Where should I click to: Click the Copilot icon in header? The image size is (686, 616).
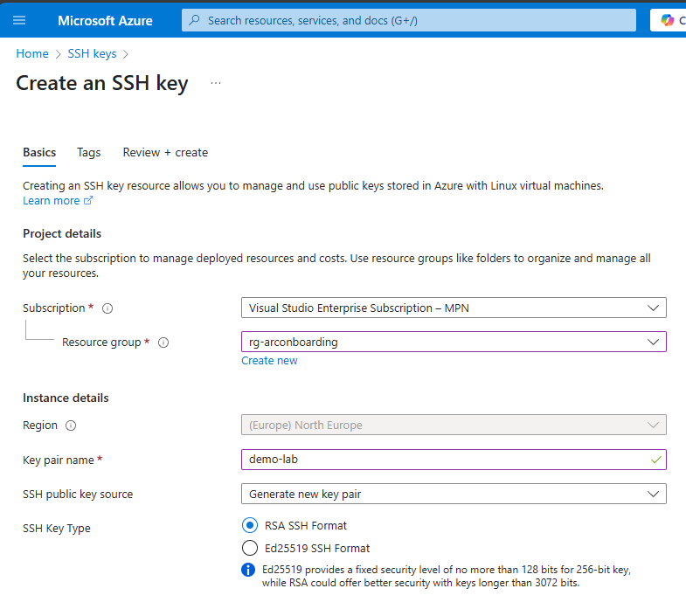[x=669, y=20]
